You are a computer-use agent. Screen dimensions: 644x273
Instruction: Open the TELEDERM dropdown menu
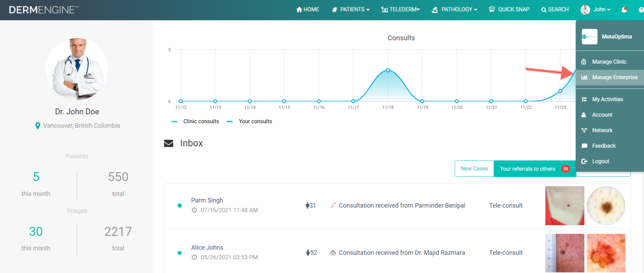coord(400,9)
